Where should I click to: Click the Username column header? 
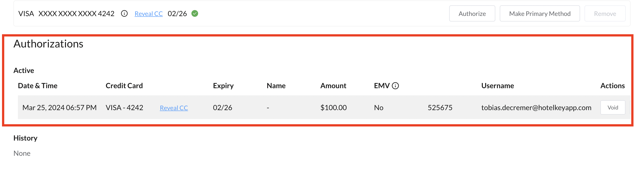coord(497,86)
